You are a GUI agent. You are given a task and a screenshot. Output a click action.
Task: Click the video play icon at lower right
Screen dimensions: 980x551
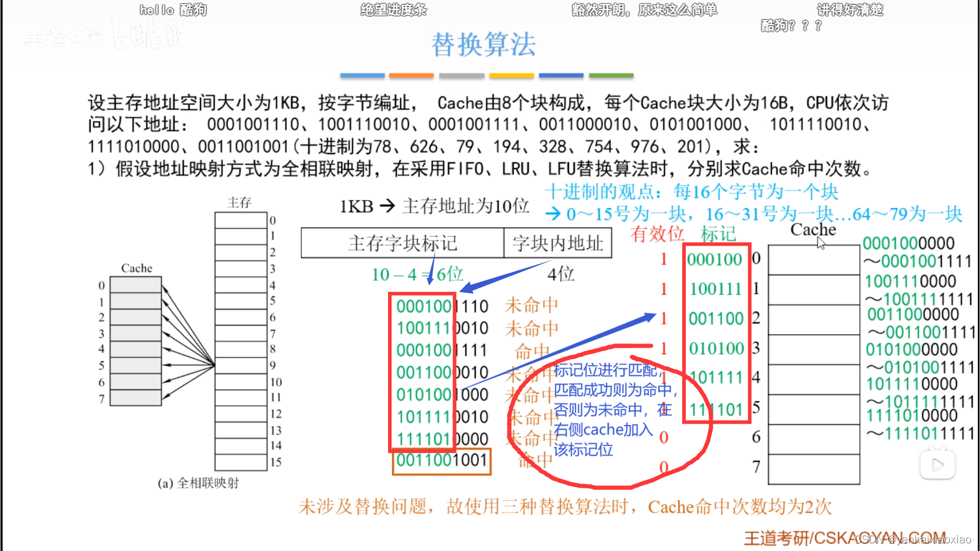click(x=937, y=465)
